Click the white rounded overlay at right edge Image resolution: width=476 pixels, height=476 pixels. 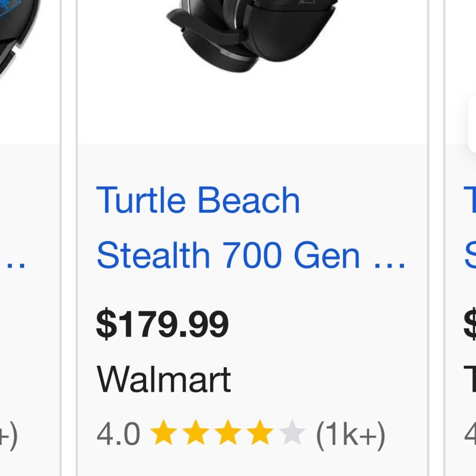pos(472,124)
